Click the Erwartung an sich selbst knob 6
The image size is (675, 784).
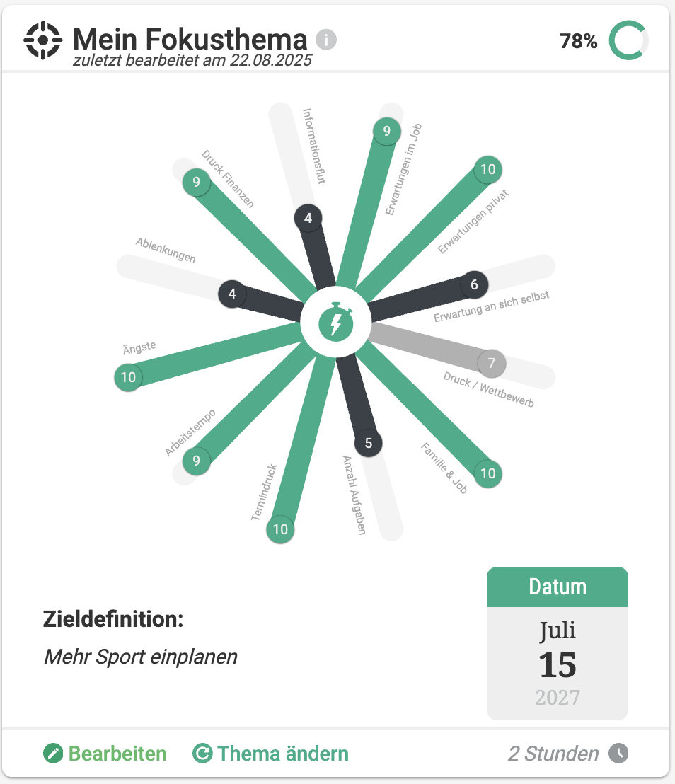[x=474, y=285]
